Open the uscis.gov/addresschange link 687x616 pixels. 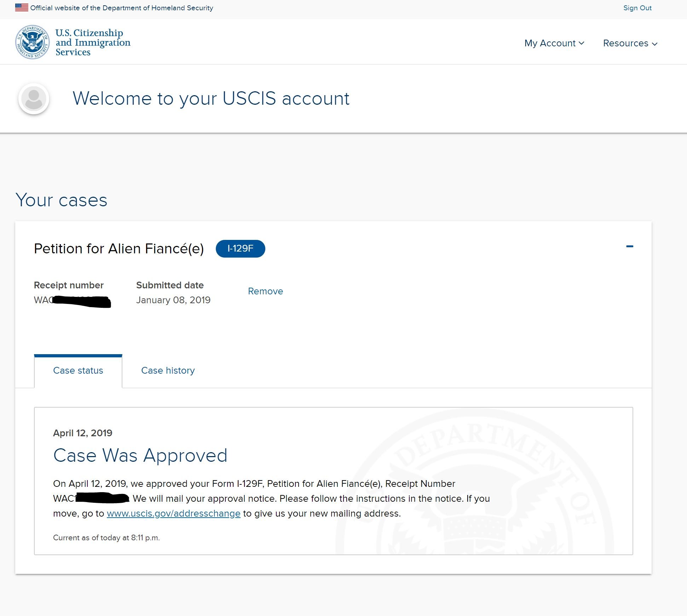pos(173,513)
